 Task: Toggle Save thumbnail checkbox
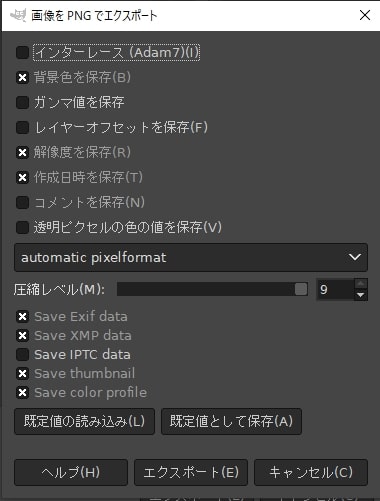22,373
